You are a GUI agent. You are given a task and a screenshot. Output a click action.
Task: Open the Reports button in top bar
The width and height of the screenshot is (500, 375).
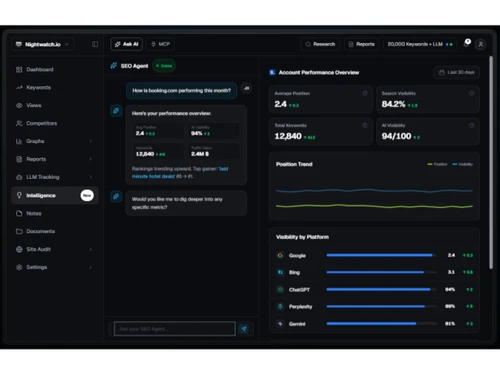[x=361, y=44]
